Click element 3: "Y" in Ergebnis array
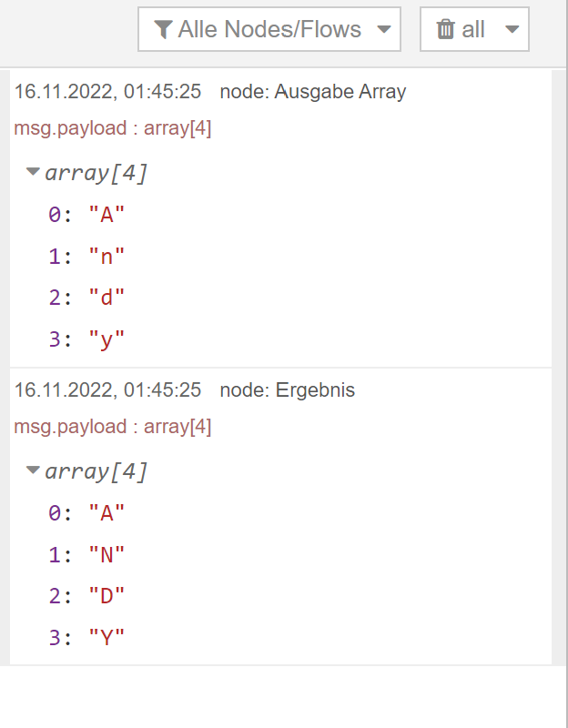Image resolution: width=568 pixels, height=728 pixels. click(x=86, y=638)
